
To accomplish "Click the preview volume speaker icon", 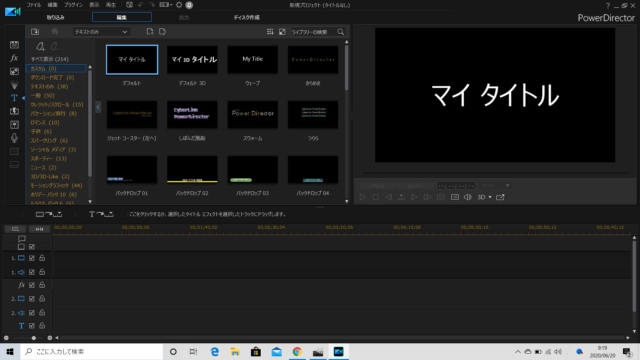I will (468, 197).
